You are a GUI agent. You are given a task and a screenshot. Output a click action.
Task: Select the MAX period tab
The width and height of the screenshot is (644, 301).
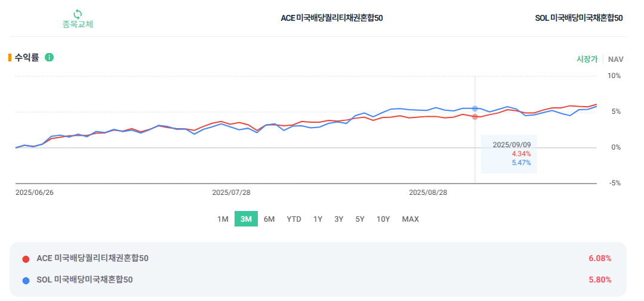[x=410, y=219]
